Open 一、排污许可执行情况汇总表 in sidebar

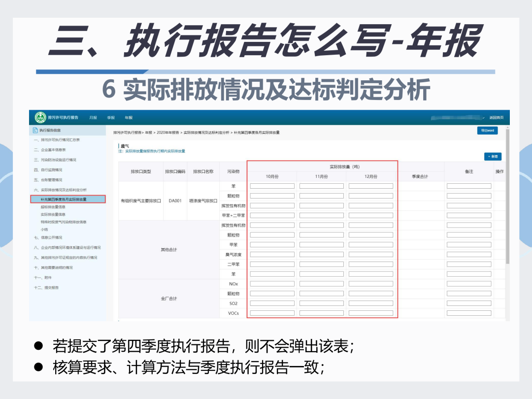tap(56, 140)
